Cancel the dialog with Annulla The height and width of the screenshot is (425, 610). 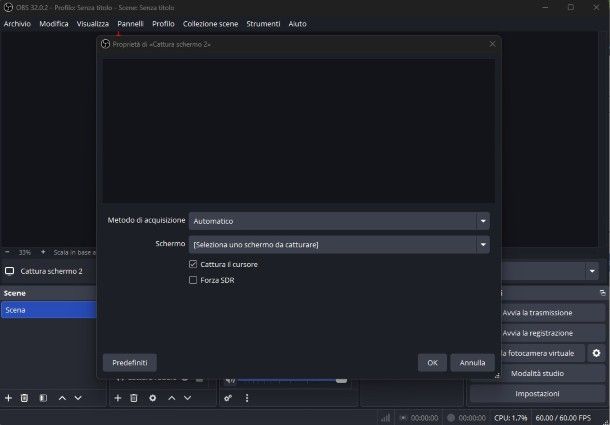point(472,363)
